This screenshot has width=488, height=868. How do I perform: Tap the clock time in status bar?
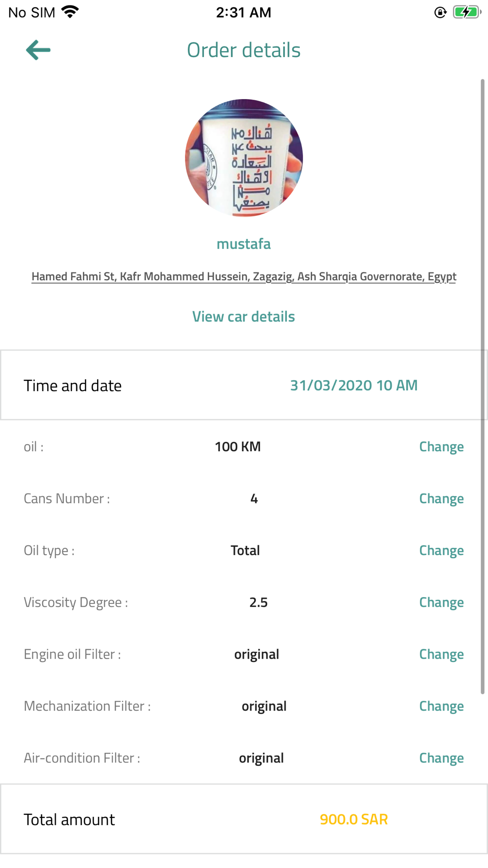tap(244, 12)
